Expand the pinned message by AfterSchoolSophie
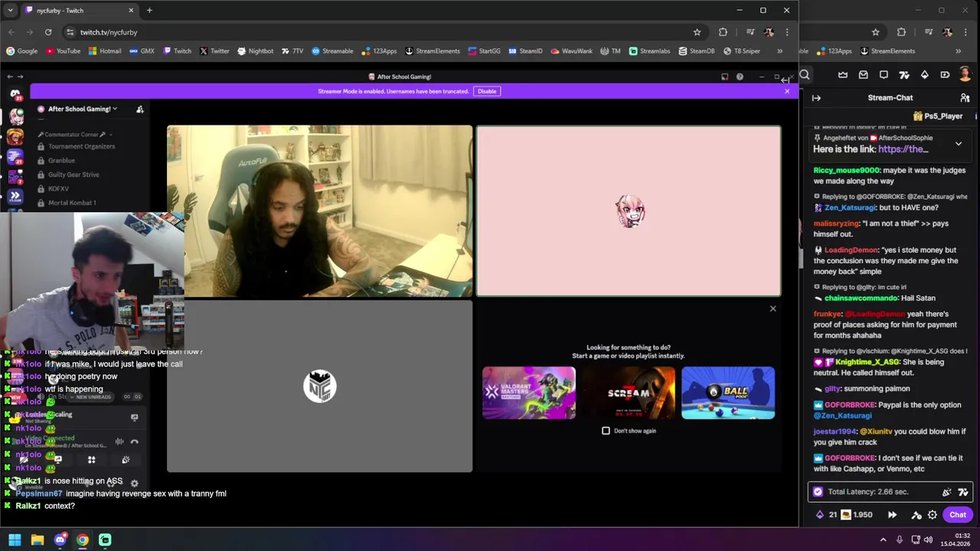The width and height of the screenshot is (980, 551). pyautogui.click(x=959, y=144)
